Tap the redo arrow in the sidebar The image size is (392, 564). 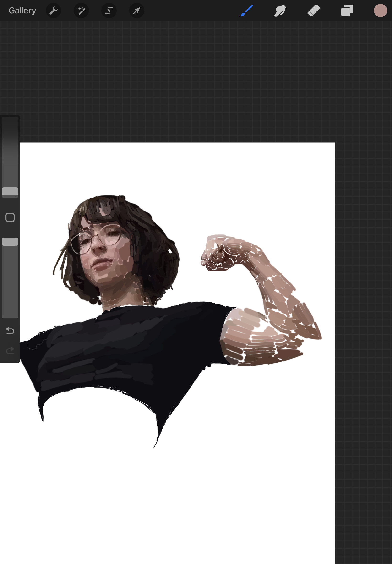pyautogui.click(x=10, y=350)
